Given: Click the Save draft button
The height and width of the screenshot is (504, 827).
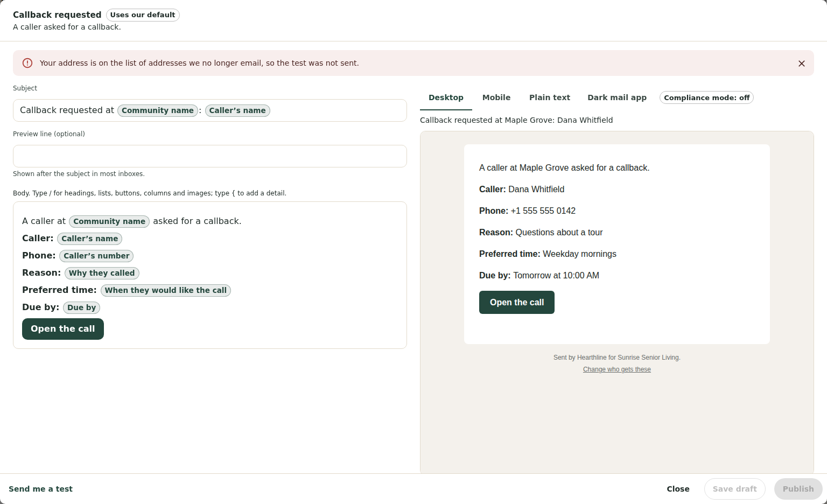Looking at the screenshot, I should pos(735,489).
